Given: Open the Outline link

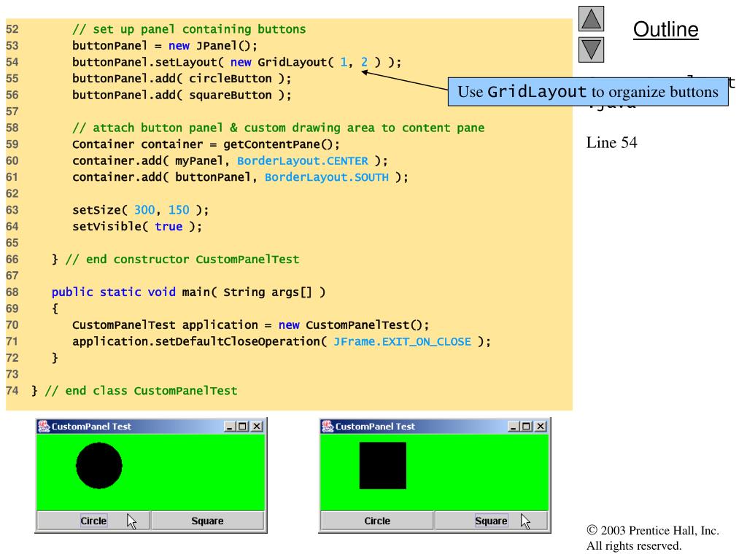Looking at the screenshot, I should [665, 29].
